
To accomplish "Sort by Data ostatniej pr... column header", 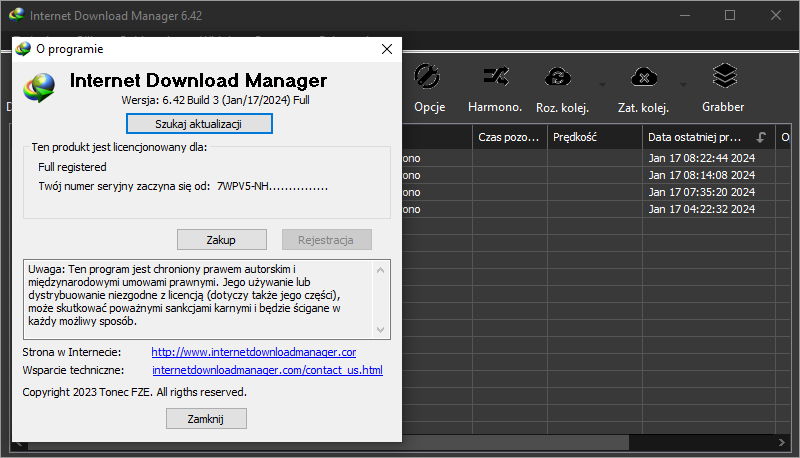I will (x=708, y=137).
